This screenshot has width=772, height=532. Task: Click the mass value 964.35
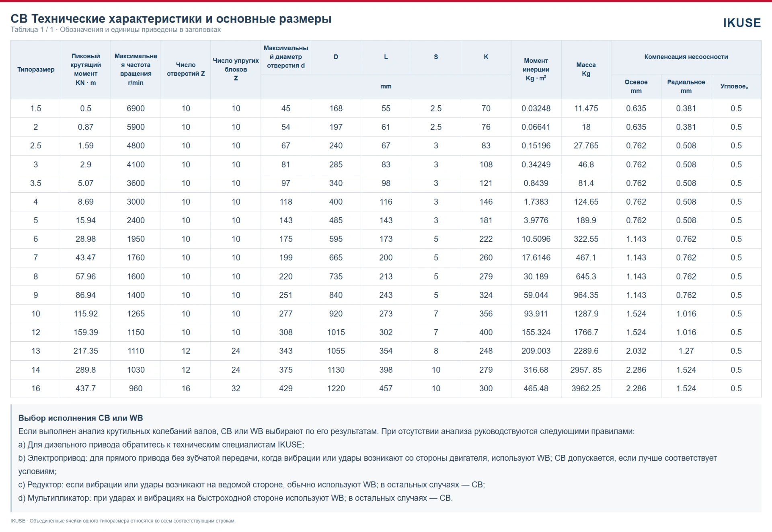pyautogui.click(x=586, y=295)
